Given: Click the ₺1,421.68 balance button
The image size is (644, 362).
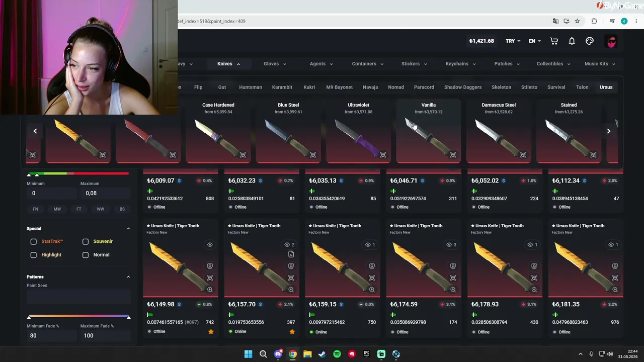Looking at the screenshot, I should click(481, 41).
